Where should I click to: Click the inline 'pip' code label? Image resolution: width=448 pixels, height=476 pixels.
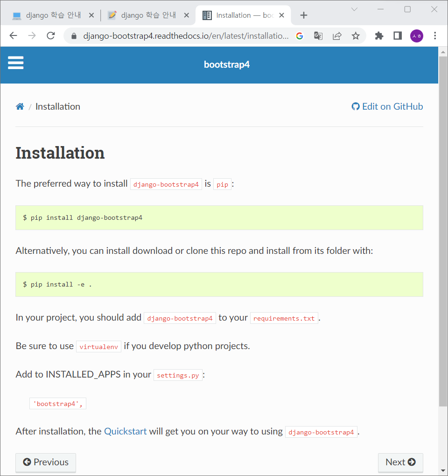222,184
